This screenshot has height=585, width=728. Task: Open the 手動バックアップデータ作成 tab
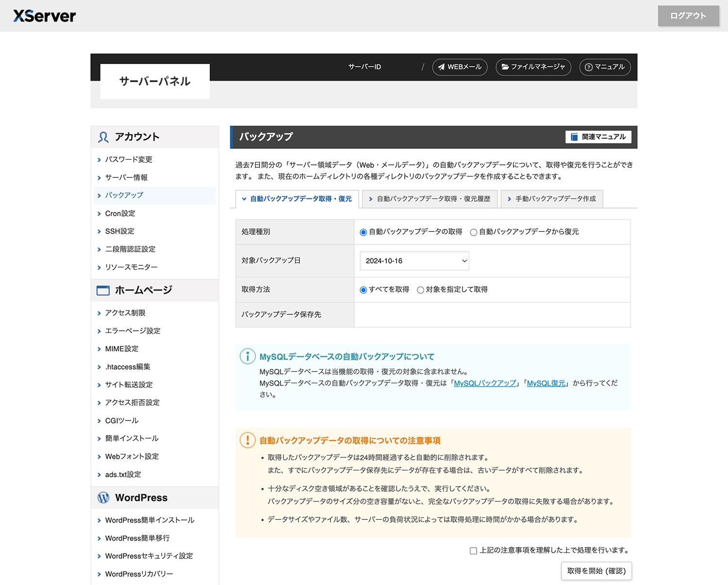point(552,199)
